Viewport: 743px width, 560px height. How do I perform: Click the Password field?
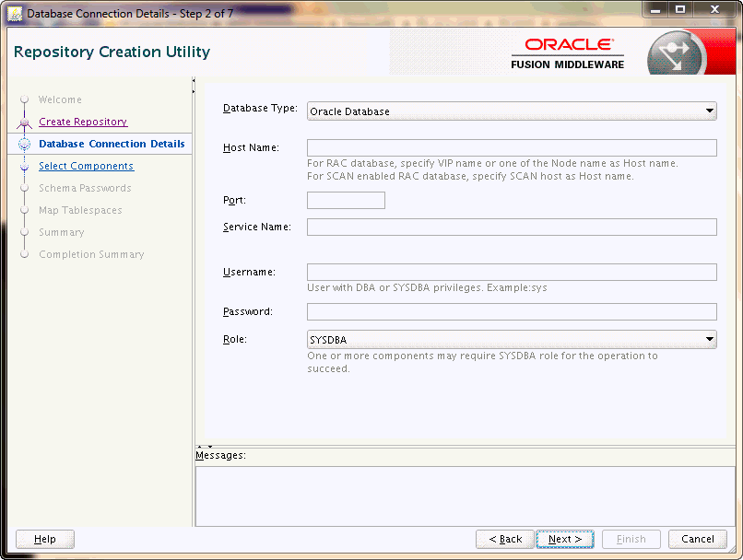pos(512,311)
